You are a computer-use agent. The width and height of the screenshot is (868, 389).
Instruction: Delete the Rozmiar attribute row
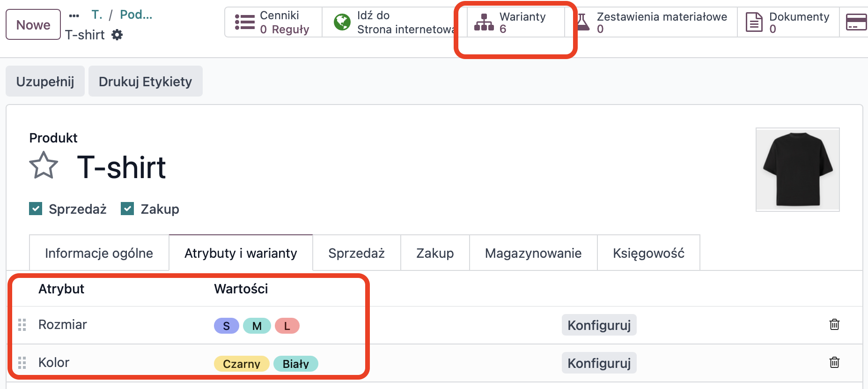coord(834,324)
